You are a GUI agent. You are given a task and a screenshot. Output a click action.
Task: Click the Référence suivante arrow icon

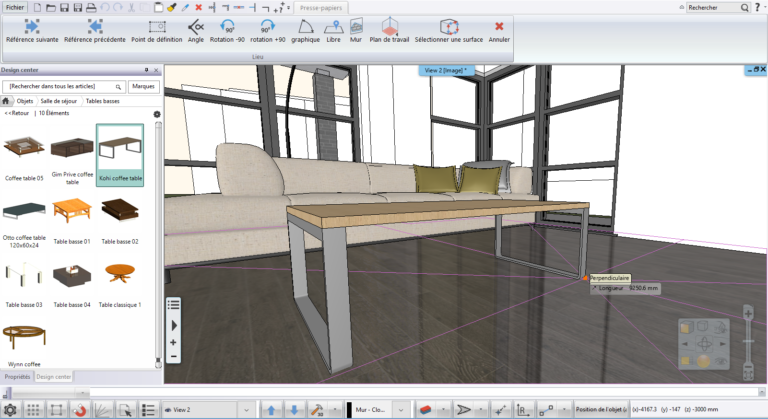(32, 26)
